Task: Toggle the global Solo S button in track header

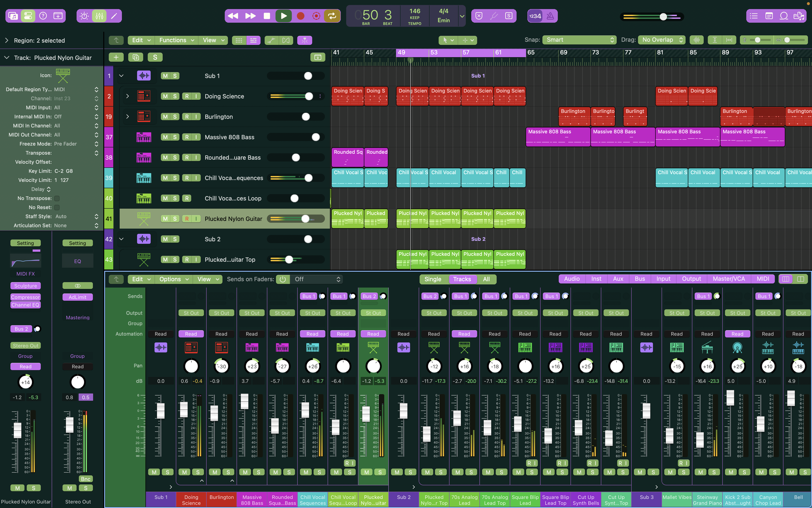Action: (155, 57)
